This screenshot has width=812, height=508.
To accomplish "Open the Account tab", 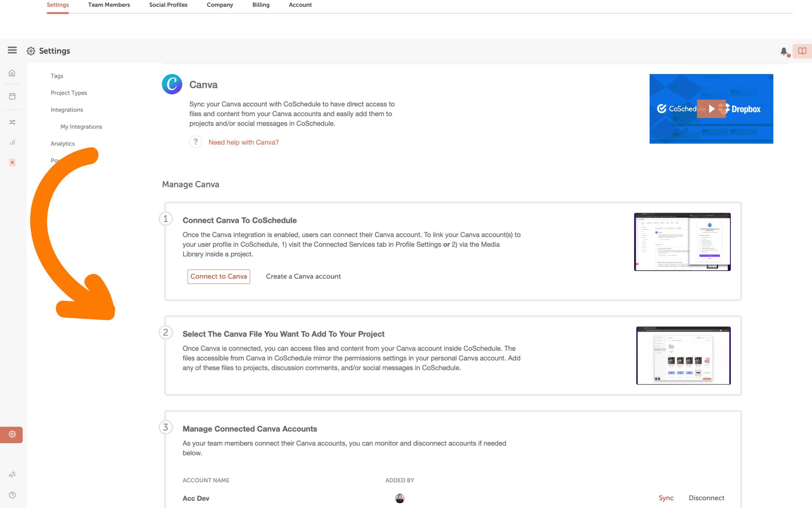I will (x=300, y=5).
